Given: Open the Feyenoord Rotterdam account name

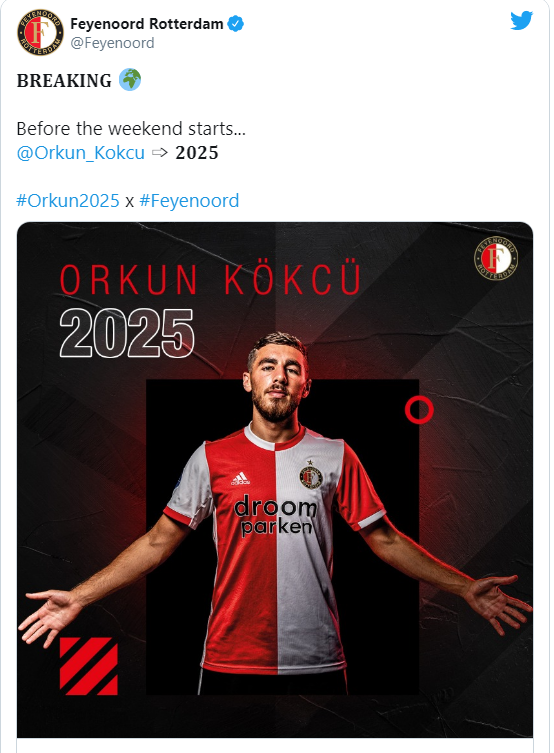Looking at the screenshot, I should pyautogui.click(x=146, y=24).
